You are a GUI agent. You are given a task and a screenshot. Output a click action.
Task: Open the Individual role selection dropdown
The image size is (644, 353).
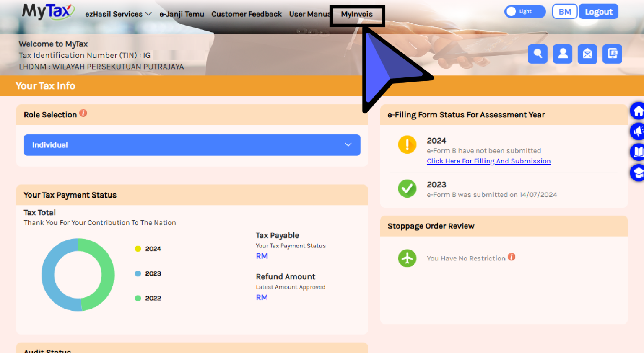pos(192,145)
